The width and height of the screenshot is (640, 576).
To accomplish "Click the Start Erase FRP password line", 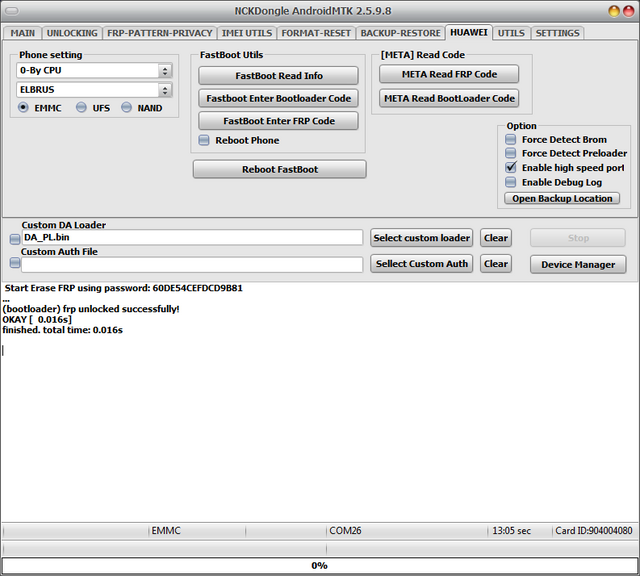I will click(123, 288).
